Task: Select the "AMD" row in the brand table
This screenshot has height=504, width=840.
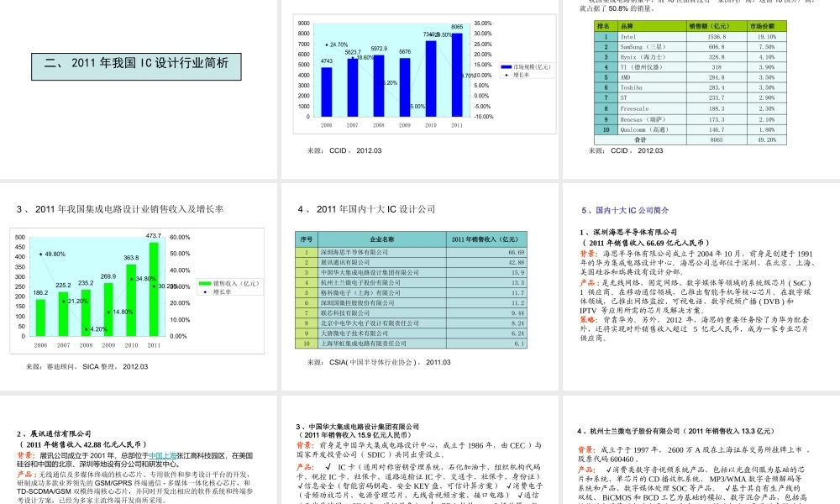Action: click(690, 77)
